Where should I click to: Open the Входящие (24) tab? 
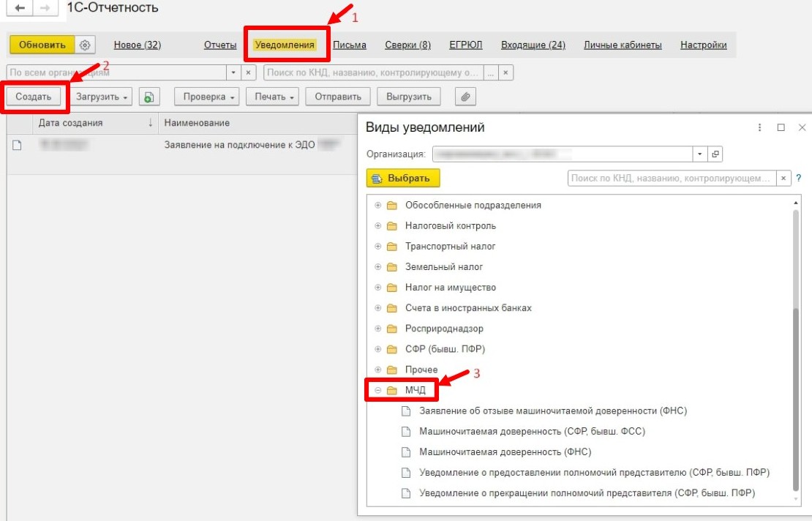[x=533, y=45]
